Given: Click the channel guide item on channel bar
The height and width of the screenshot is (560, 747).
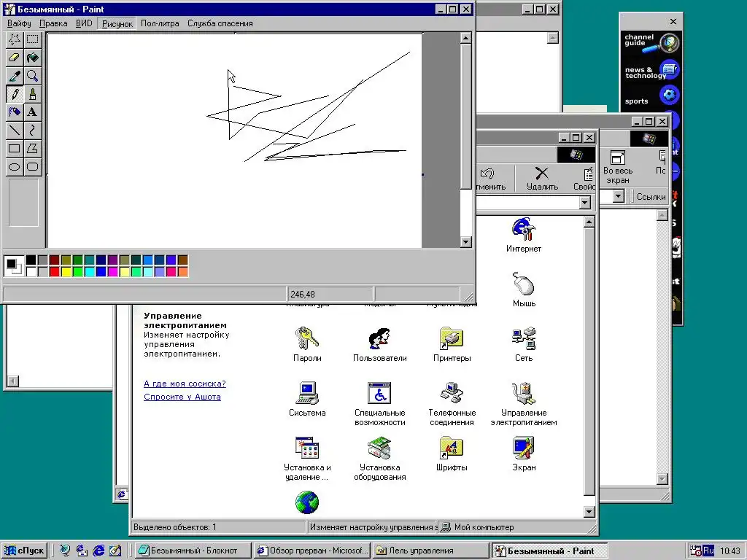Looking at the screenshot, I should [x=651, y=42].
